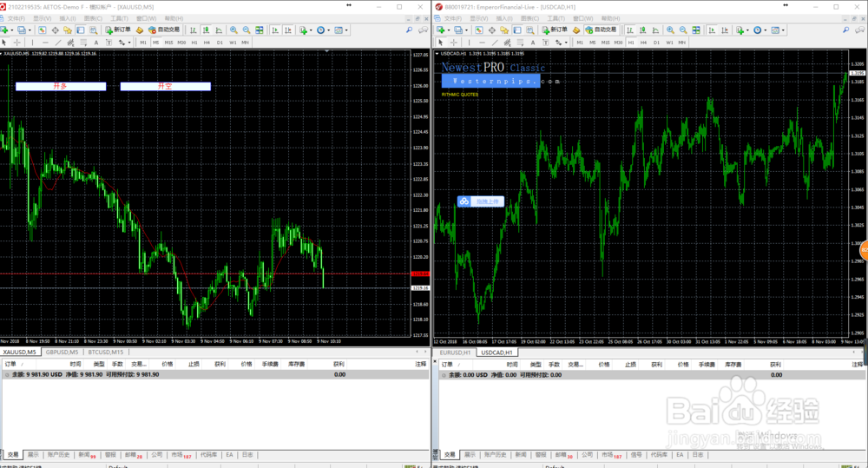This screenshot has width=868, height=468.
Task: Zoom out on the XAUUSD chart
Action: pyautogui.click(x=247, y=30)
